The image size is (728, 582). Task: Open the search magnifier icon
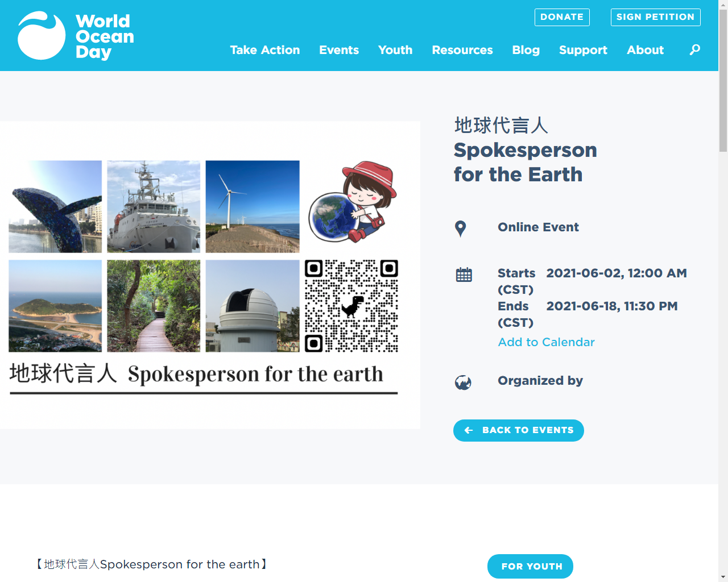pos(694,50)
